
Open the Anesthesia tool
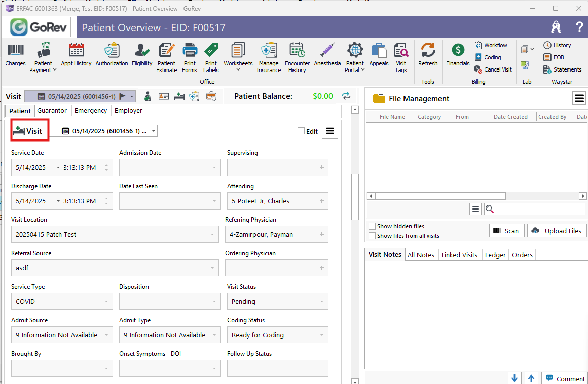[x=327, y=55]
